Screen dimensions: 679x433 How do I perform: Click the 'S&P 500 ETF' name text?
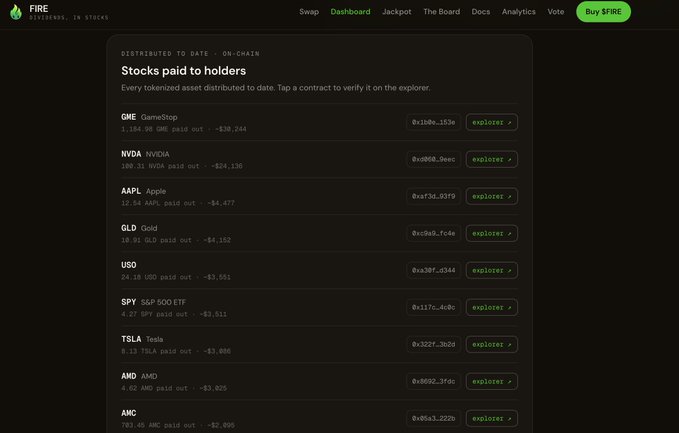pyautogui.click(x=163, y=302)
